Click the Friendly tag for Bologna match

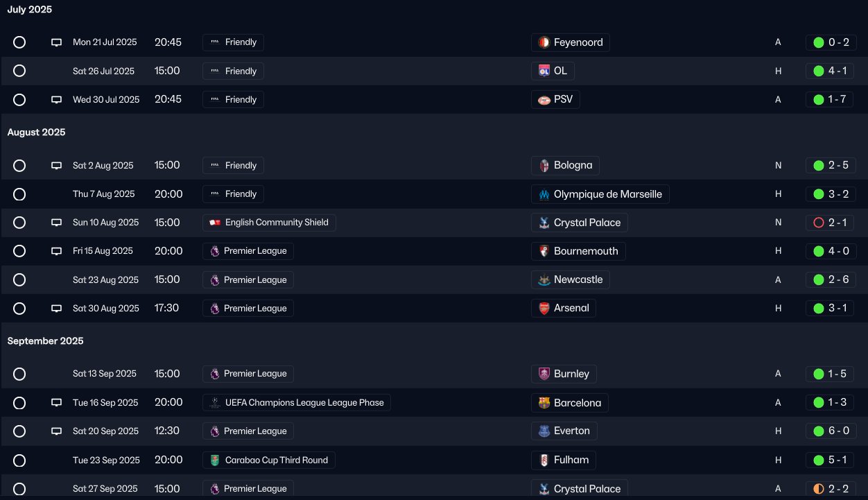(233, 166)
